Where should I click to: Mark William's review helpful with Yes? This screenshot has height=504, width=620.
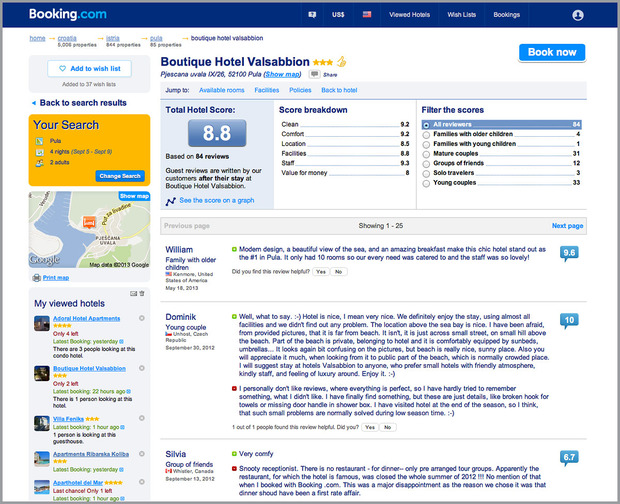321,272
